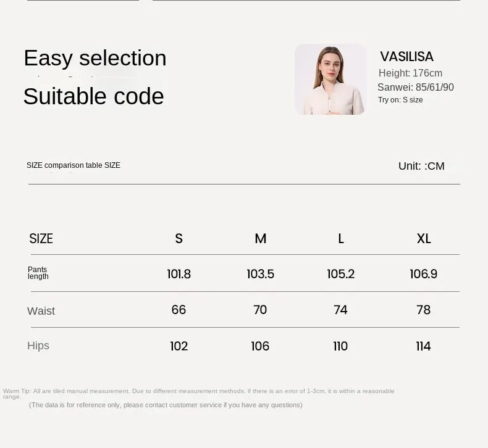Click the hips value 110
This screenshot has height=448, width=488.
pyautogui.click(x=340, y=346)
